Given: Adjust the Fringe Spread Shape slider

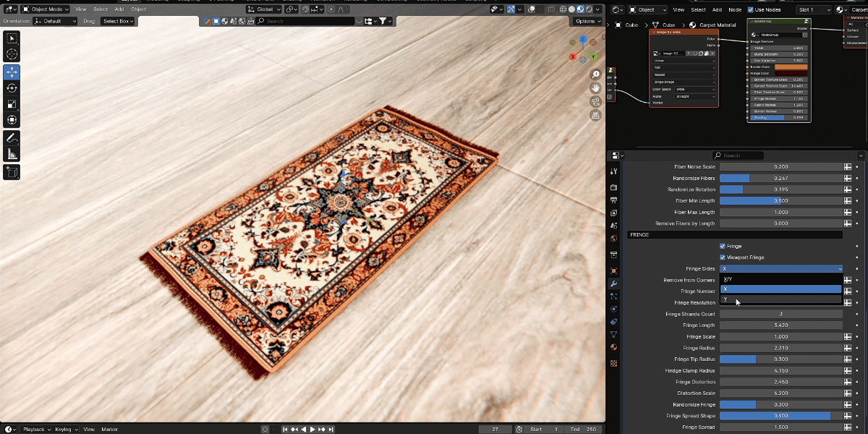Looking at the screenshot, I should tap(780, 416).
